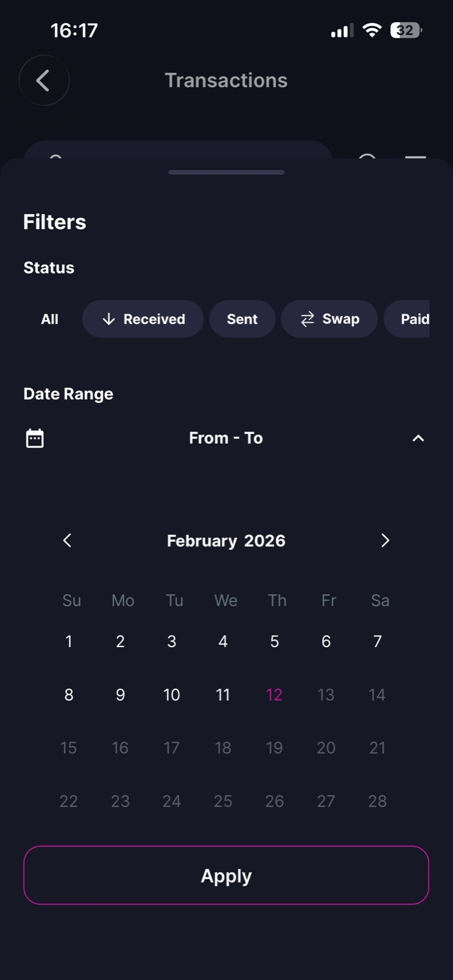This screenshot has width=453, height=980.
Task: Select the All status filter
Action: coord(50,319)
